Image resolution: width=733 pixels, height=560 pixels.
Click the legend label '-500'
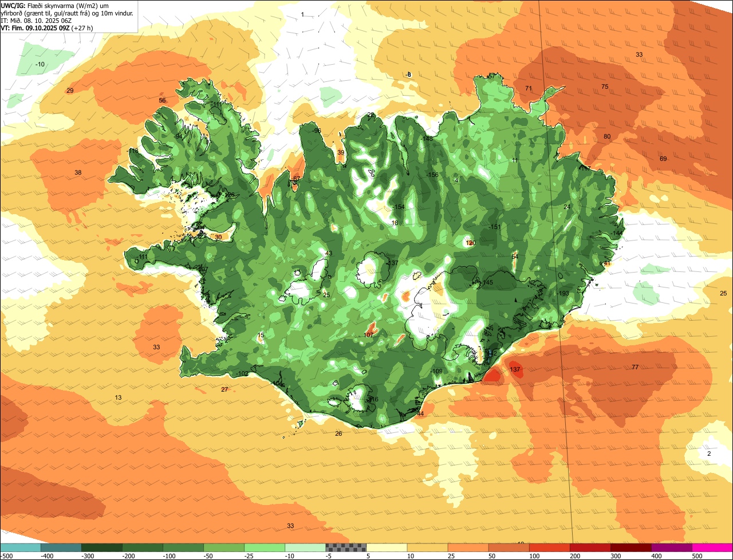[7, 556]
